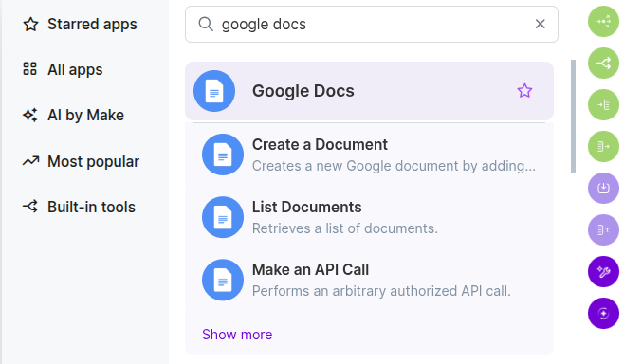624x364 pixels.
Task: Click the text 'Retrieves a list of documents.'
Action: [x=345, y=228]
